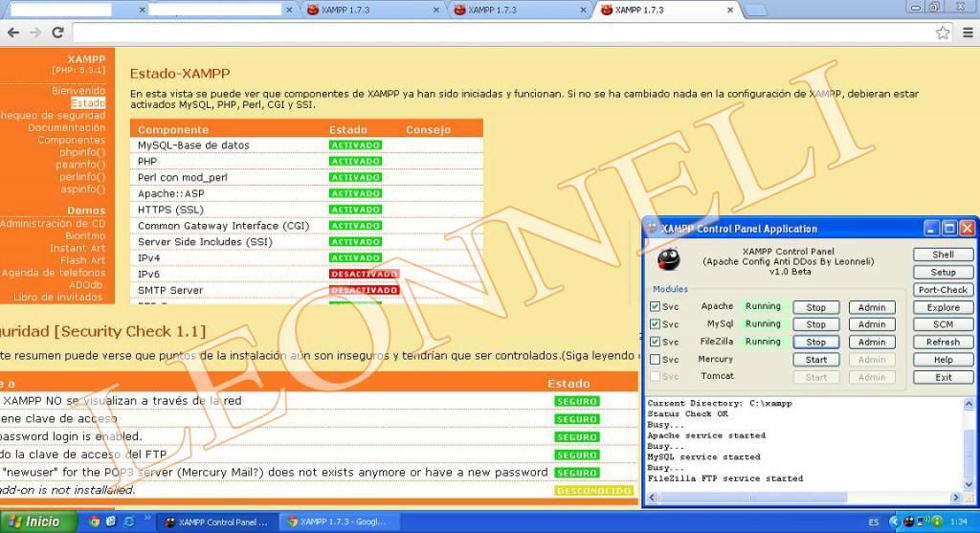Viewport: 980px width, 533px height.
Task: Click the XAMPP mascot icon in control panel
Action: tap(669, 259)
